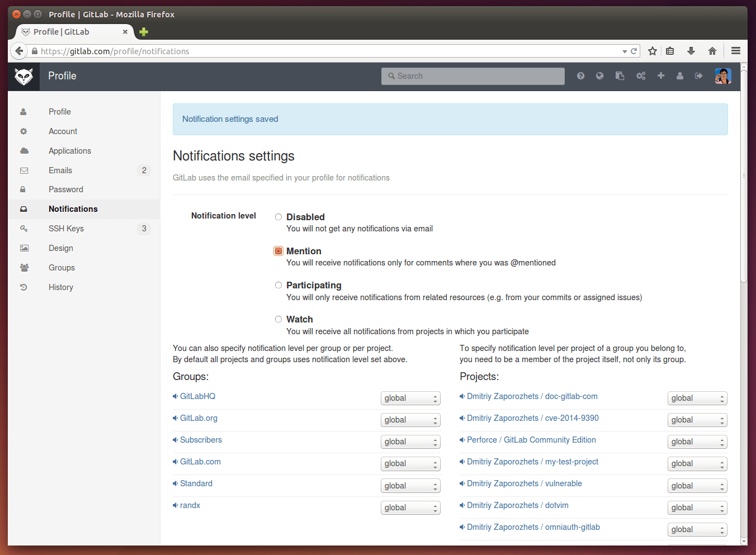The height and width of the screenshot is (555, 756).
Task: Visit the my-test-project link
Action: (x=533, y=462)
